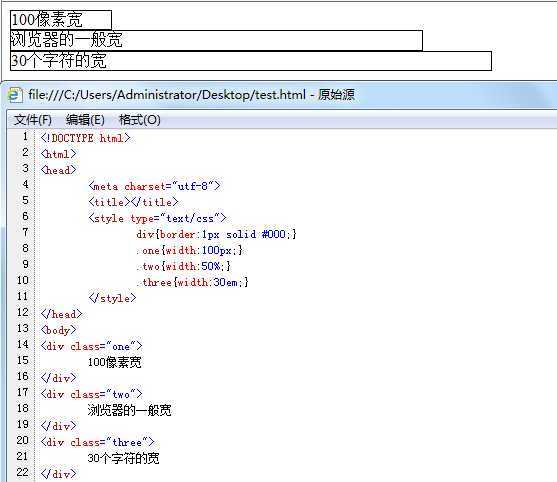The image size is (557, 482).
Task: Click source text '30个字符的宽' on line 21
Action: 123,458
